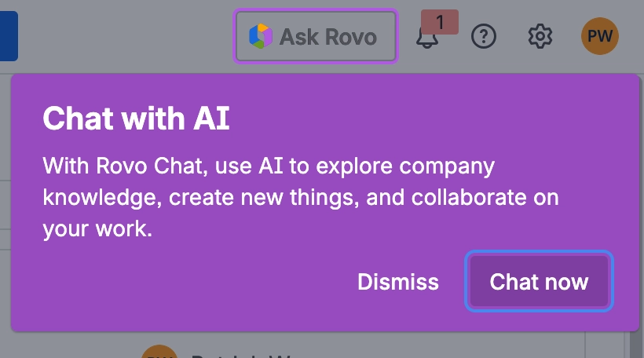Open settings via the gear icon

pos(540,36)
